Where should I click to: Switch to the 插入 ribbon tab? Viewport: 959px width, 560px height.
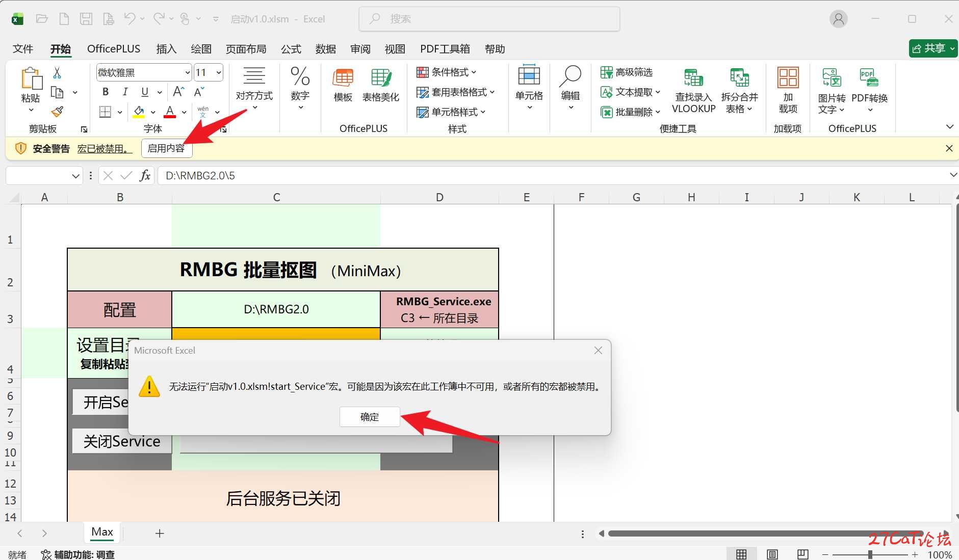point(166,48)
